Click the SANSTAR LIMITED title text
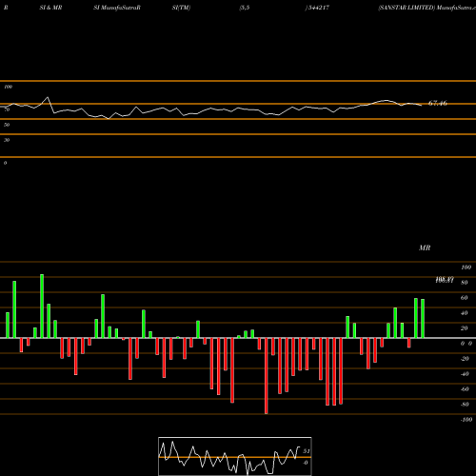The height and width of the screenshot is (476, 476). click(x=407, y=8)
